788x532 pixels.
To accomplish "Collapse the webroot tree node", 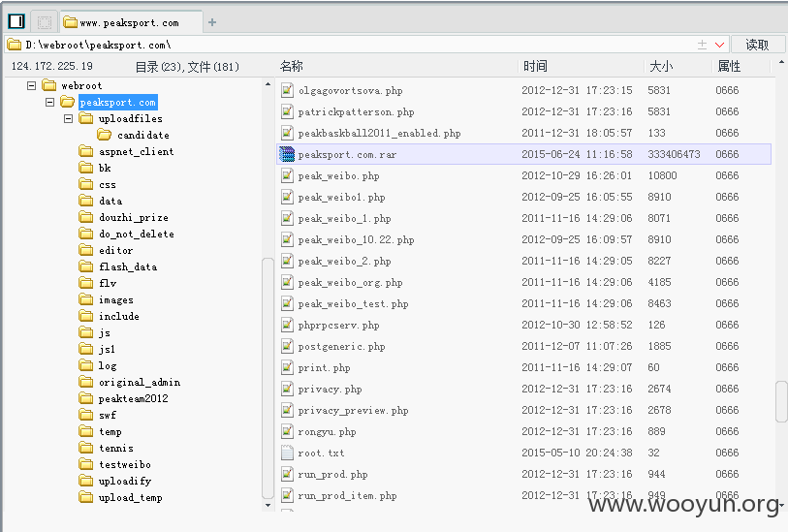I will pyautogui.click(x=31, y=85).
